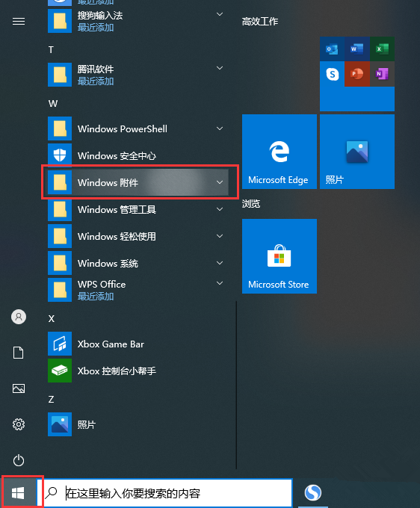Screen dimensions: 420x508
Task: Open the Outlook tile icon
Action: pyautogui.click(x=332, y=49)
